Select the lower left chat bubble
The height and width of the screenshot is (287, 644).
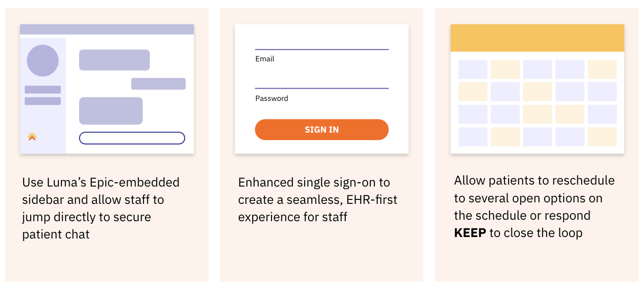(111, 111)
